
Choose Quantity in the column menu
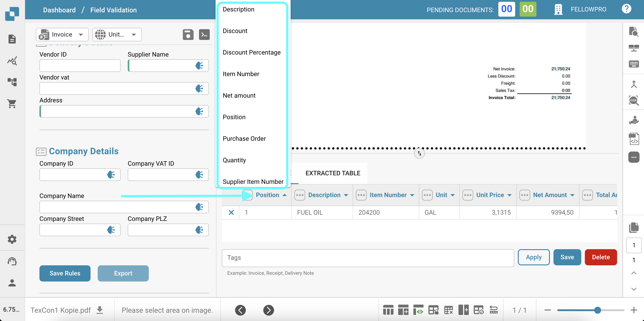[x=234, y=160]
